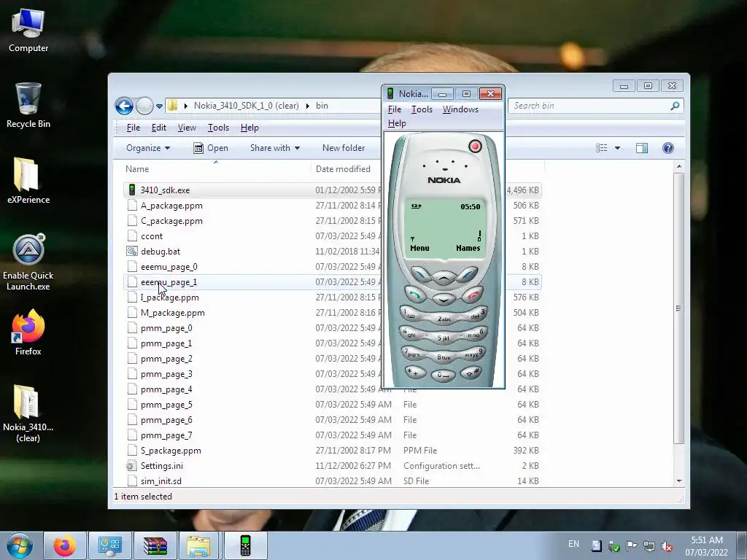Viewport: 747px width, 560px height.
Task: Open Help menu in Nokia emulator
Action: (397, 123)
